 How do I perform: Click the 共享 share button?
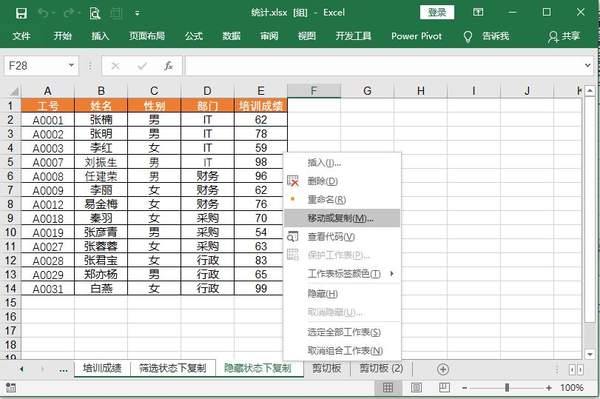pyautogui.click(x=564, y=36)
